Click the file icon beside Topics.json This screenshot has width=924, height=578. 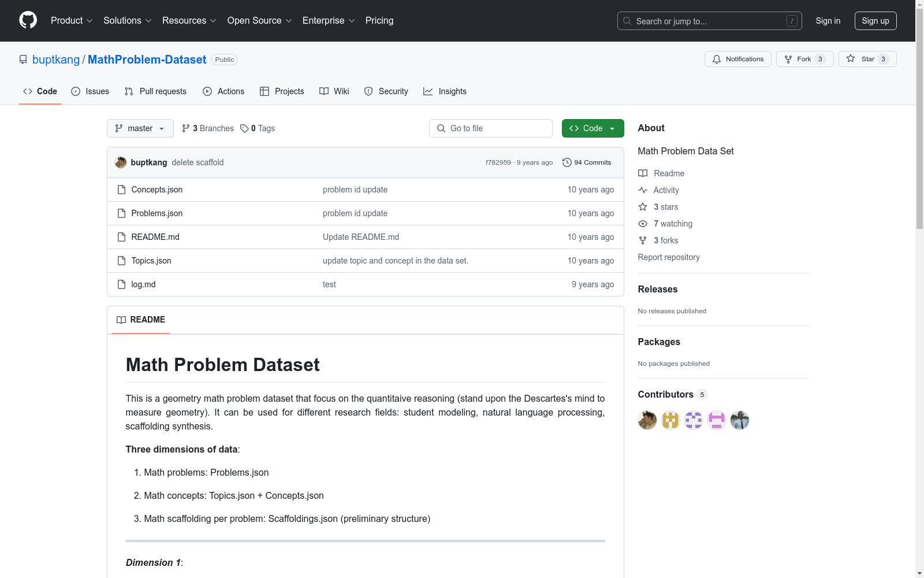tap(121, 261)
